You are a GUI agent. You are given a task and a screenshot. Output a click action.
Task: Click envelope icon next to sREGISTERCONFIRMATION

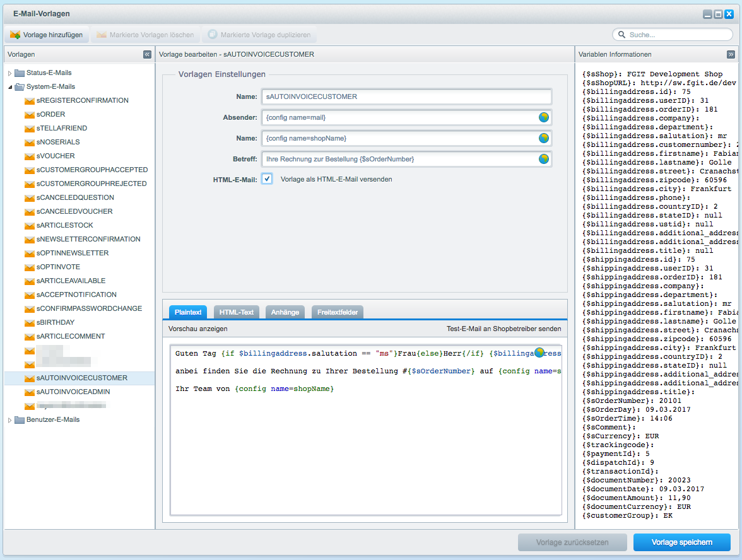(x=29, y=101)
